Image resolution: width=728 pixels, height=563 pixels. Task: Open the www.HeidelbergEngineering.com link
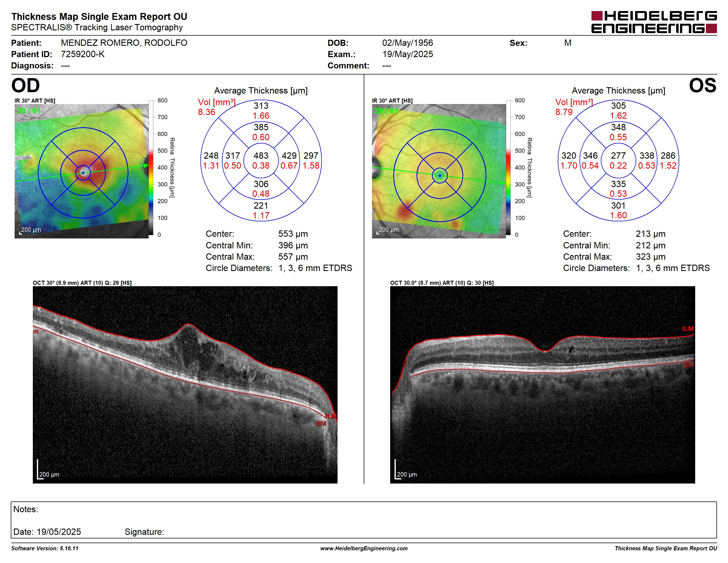point(364,548)
